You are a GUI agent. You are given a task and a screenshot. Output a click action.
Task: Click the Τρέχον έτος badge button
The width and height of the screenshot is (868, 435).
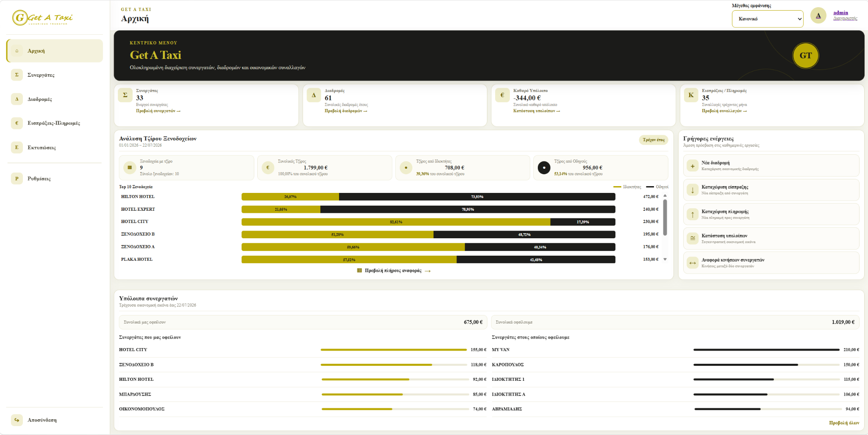(654, 140)
